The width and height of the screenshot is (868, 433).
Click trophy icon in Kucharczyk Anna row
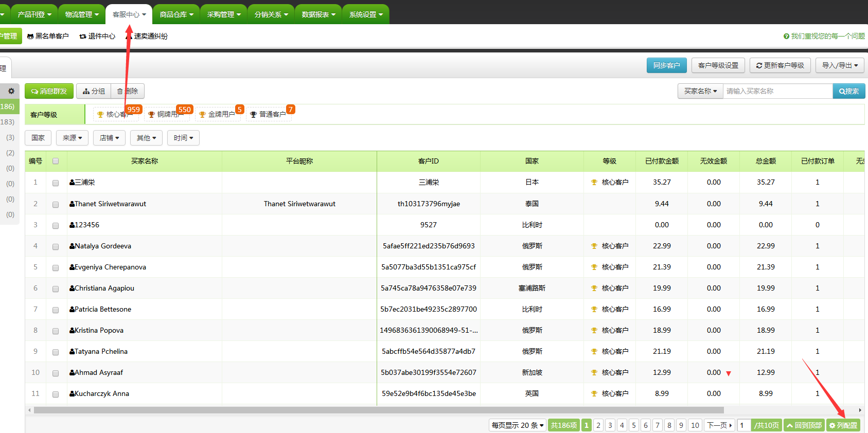(594, 394)
